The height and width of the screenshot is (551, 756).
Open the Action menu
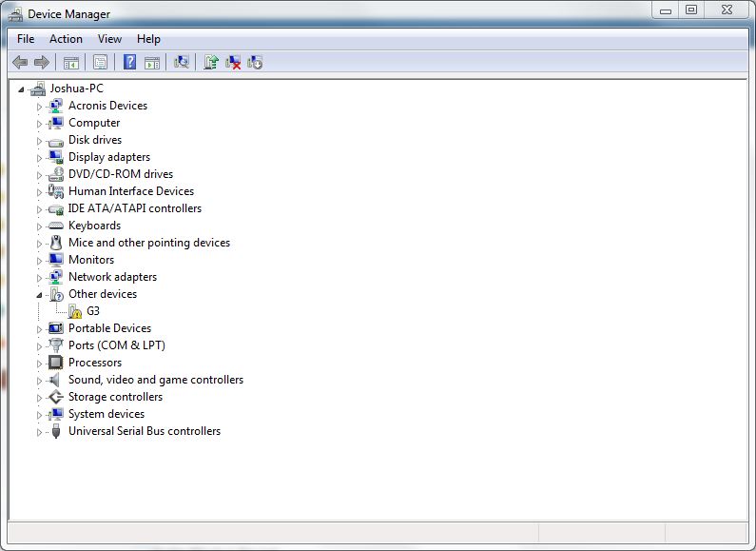(66, 39)
